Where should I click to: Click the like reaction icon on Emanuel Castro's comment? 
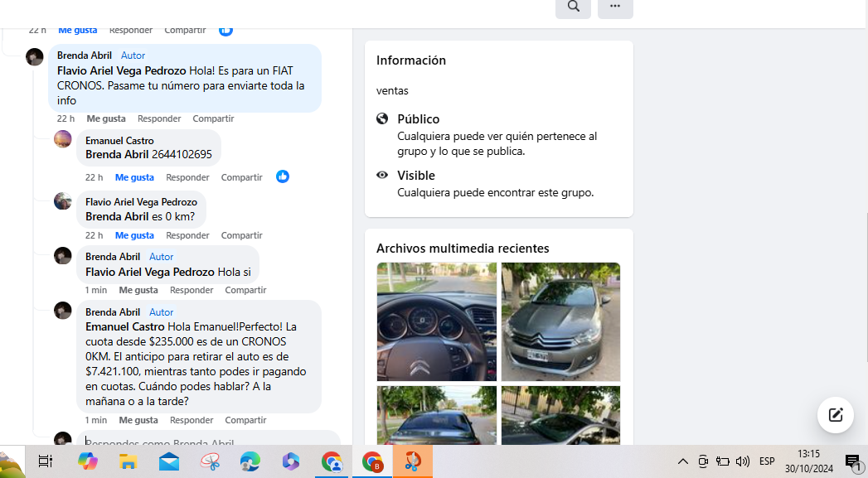click(283, 176)
